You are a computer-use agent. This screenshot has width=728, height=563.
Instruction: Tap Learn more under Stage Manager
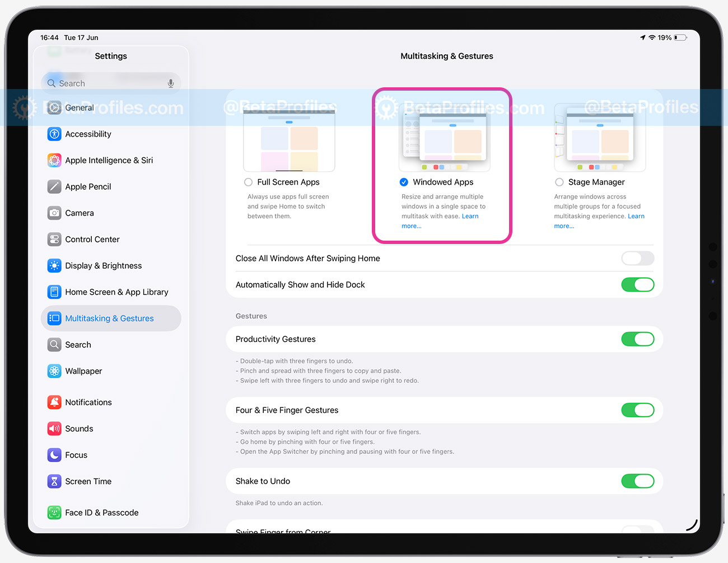tap(600, 221)
